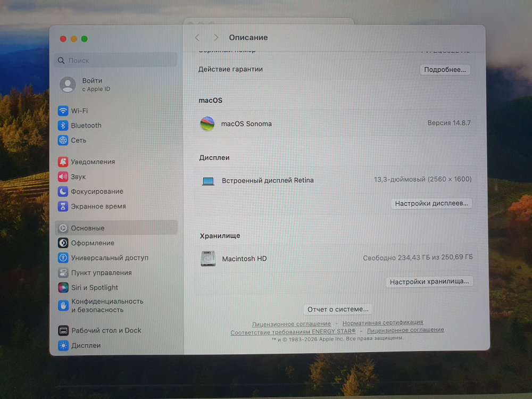Click the Поиск search field

(x=115, y=61)
